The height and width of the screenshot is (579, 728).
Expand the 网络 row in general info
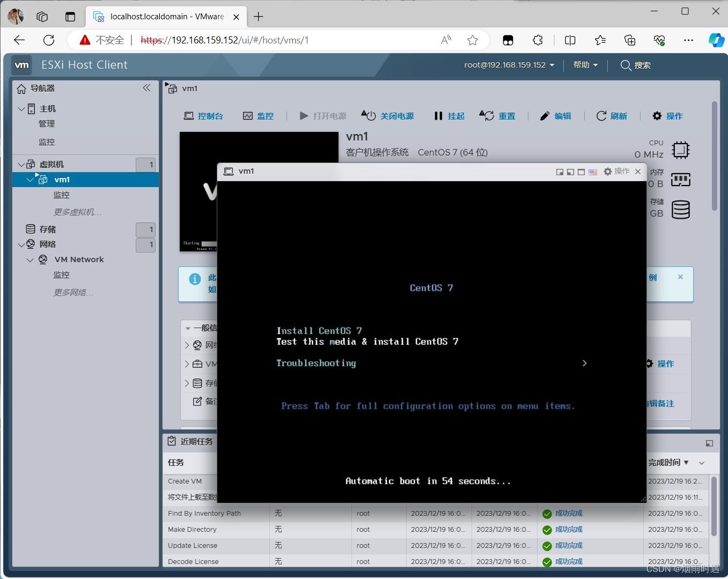(187, 345)
